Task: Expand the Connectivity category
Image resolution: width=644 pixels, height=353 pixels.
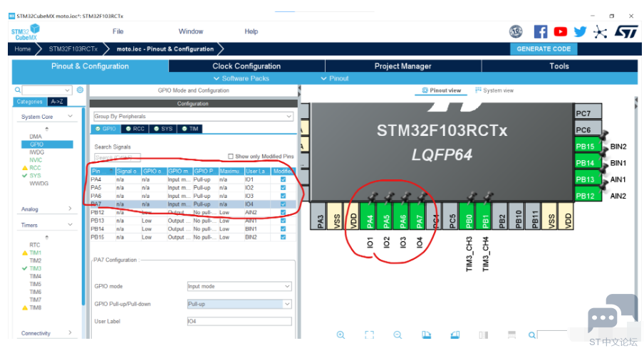Action: click(x=71, y=333)
